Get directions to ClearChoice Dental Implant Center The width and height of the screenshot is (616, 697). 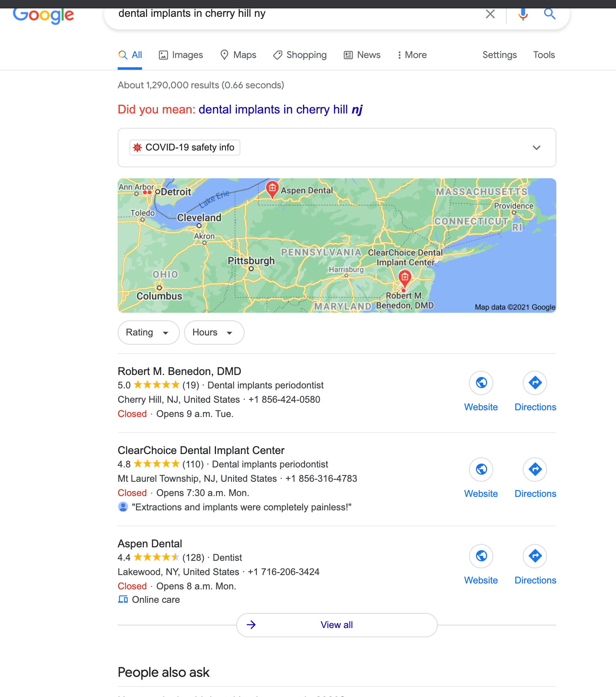535,478
